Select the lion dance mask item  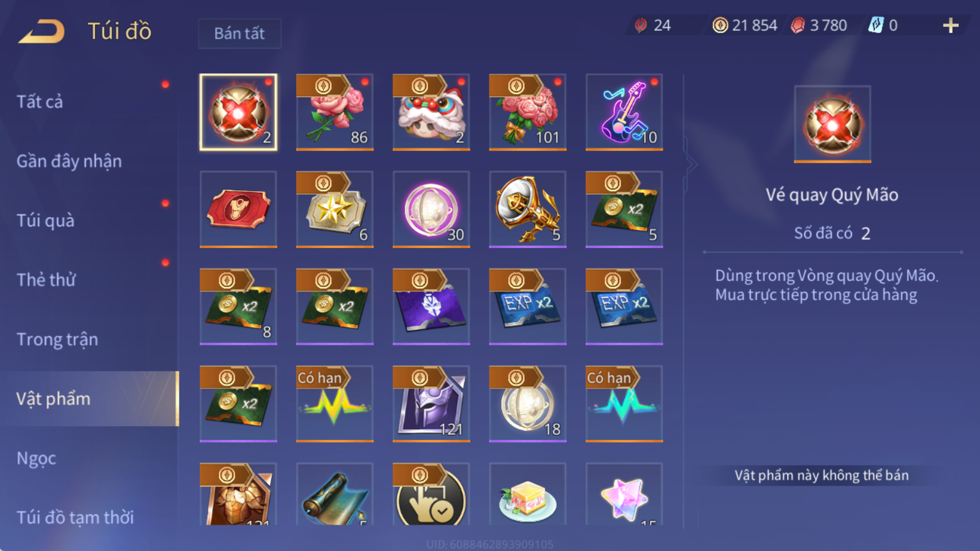(431, 112)
